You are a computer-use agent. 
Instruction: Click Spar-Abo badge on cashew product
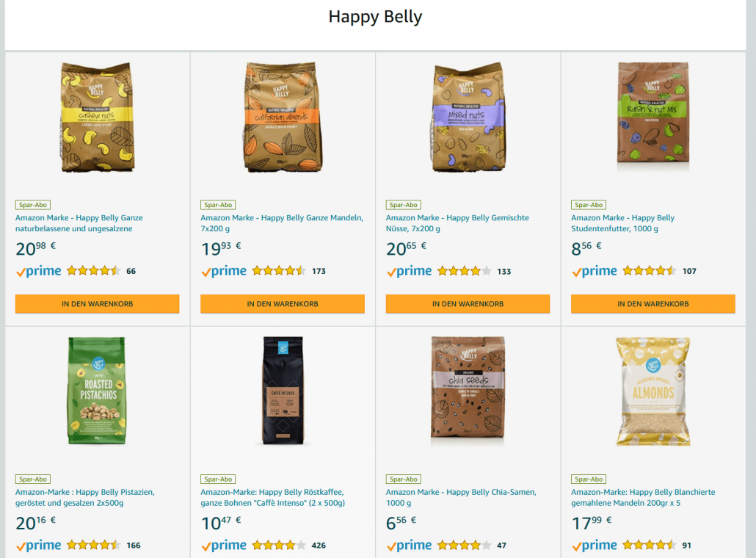click(x=33, y=205)
